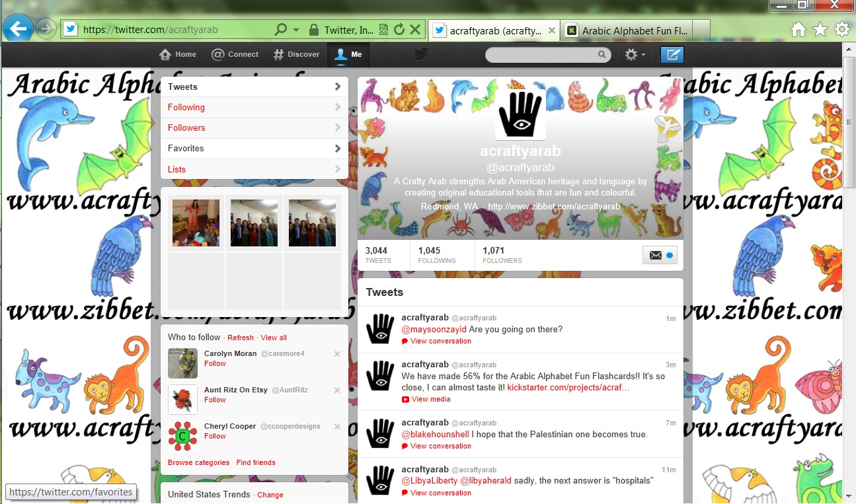
Task: Change United States Trends location
Action: point(270,495)
